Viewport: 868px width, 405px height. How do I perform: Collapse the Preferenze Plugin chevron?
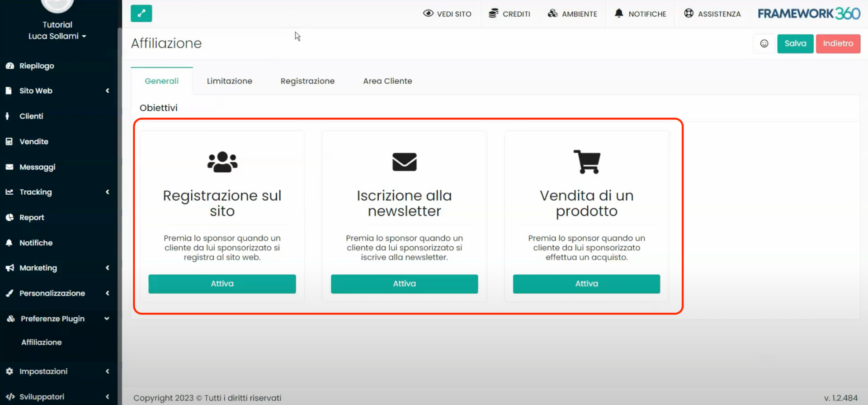pyautogui.click(x=107, y=319)
